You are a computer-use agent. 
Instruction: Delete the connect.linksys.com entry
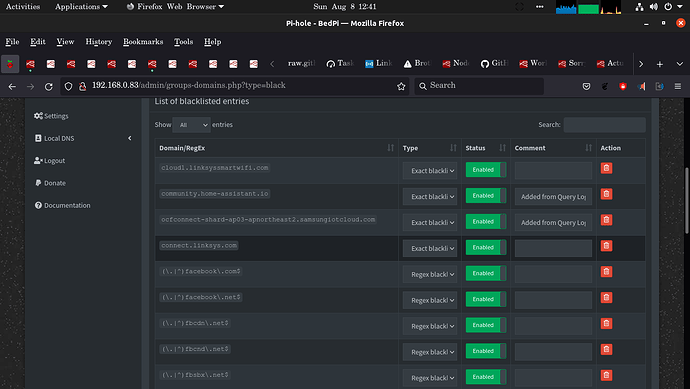click(x=606, y=246)
